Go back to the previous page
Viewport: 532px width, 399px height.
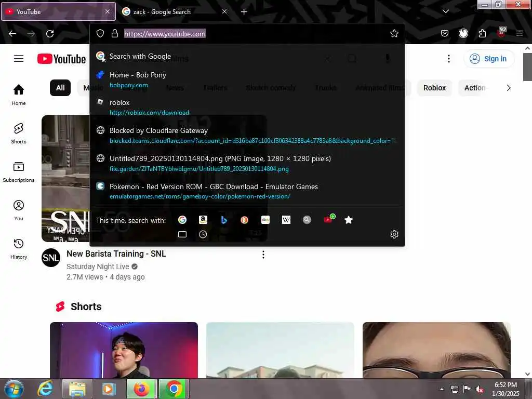click(x=12, y=33)
